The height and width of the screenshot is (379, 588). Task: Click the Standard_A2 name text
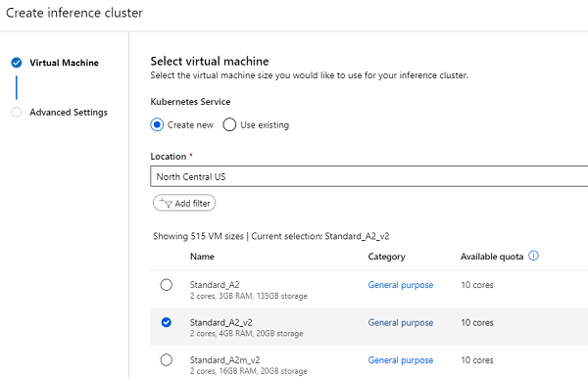pos(215,285)
